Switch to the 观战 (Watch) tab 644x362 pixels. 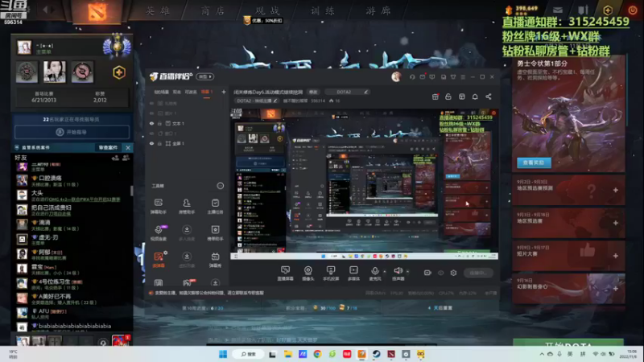(x=267, y=10)
